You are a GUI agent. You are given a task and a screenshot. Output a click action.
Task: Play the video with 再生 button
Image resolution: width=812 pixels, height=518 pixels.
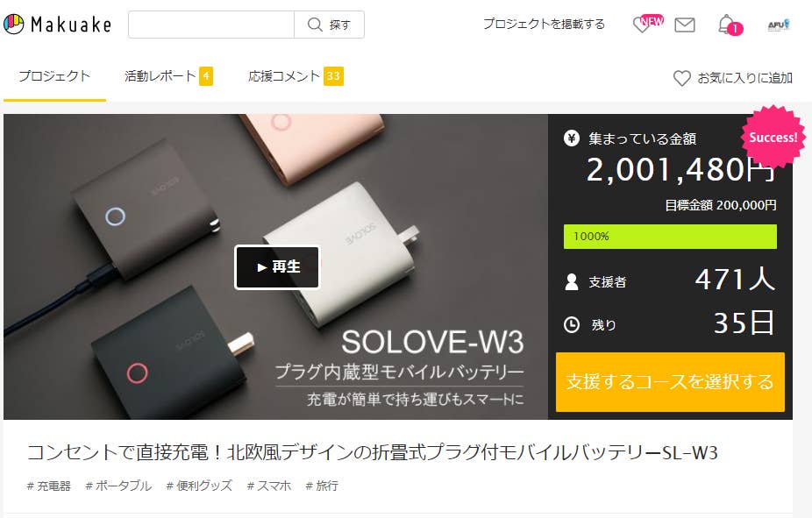coord(277,267)
